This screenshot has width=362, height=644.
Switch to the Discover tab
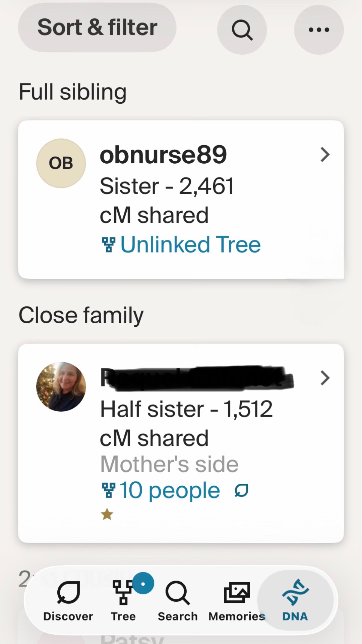coord(68,600)
